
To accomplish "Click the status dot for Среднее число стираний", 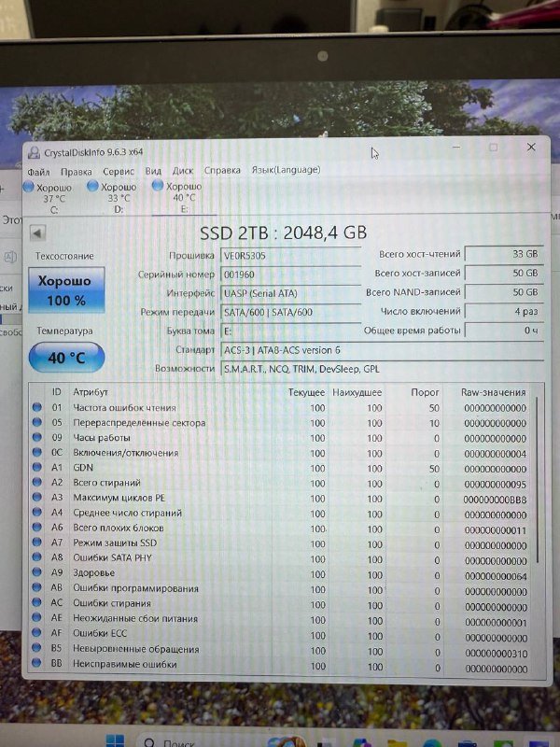I will [36, 512].
